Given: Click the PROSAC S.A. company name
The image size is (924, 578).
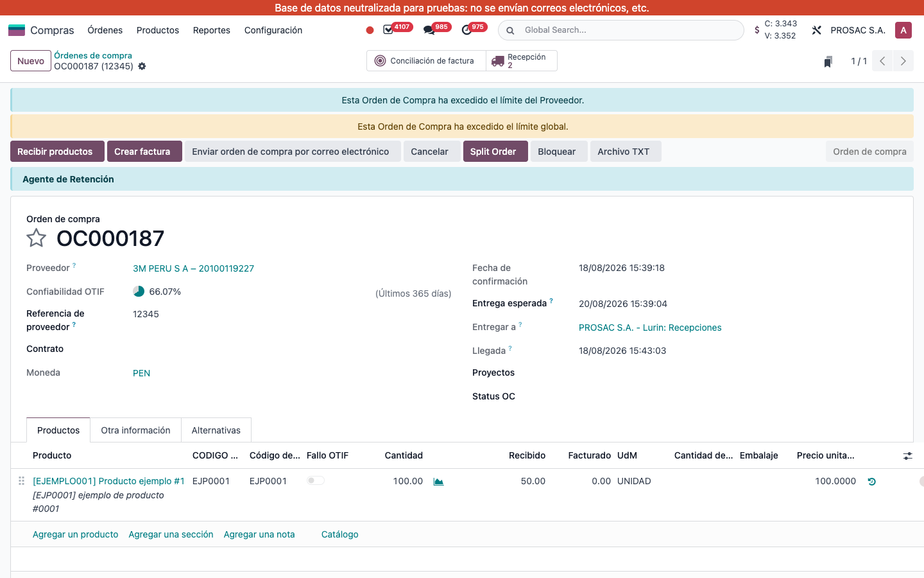Looking at the screenshot, I should [858, 30].
